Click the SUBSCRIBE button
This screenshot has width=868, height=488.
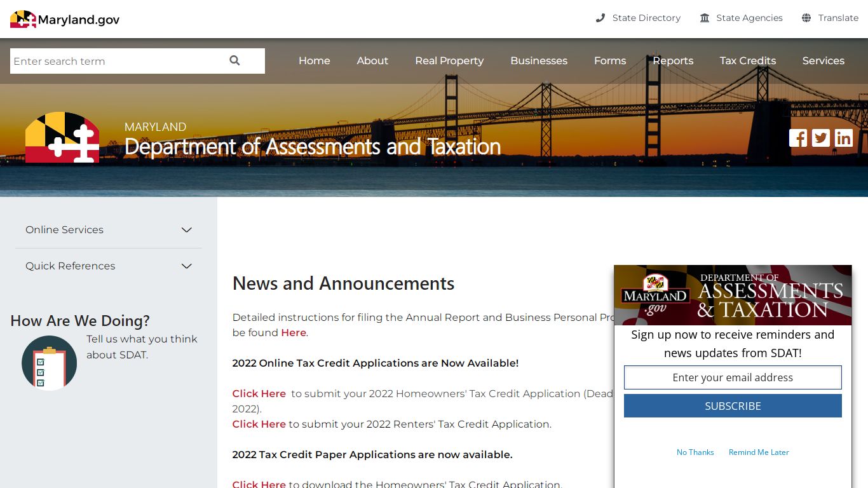(x=733, y=406)
